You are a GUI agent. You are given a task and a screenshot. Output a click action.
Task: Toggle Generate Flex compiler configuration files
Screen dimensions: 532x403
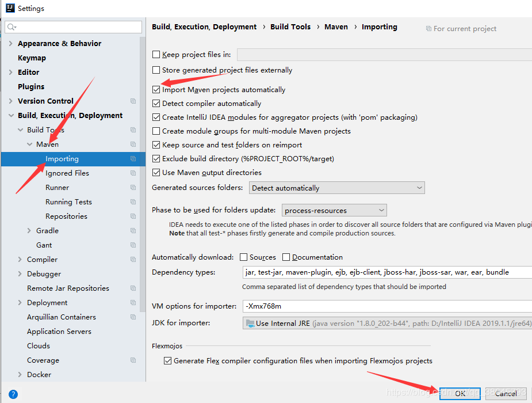point(167,360)
